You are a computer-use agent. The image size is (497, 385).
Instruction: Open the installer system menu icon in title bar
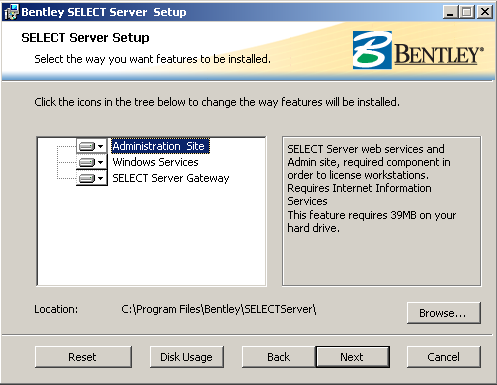(11, 12)
